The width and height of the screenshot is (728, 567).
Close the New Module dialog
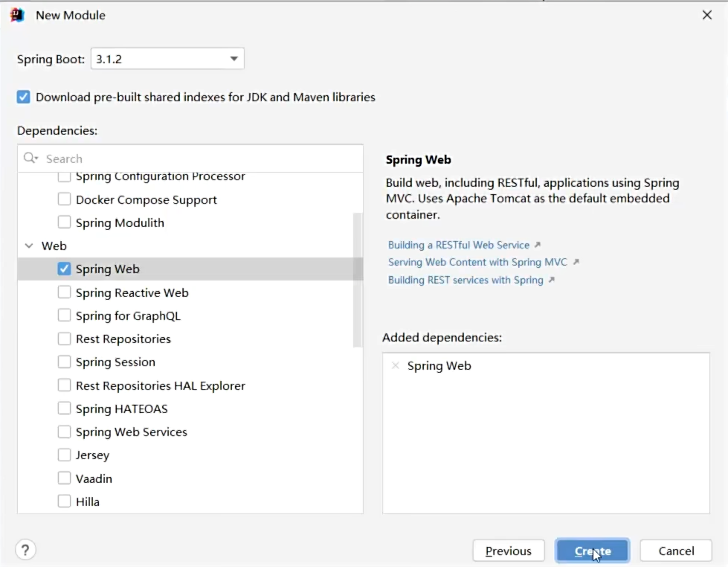706,15
